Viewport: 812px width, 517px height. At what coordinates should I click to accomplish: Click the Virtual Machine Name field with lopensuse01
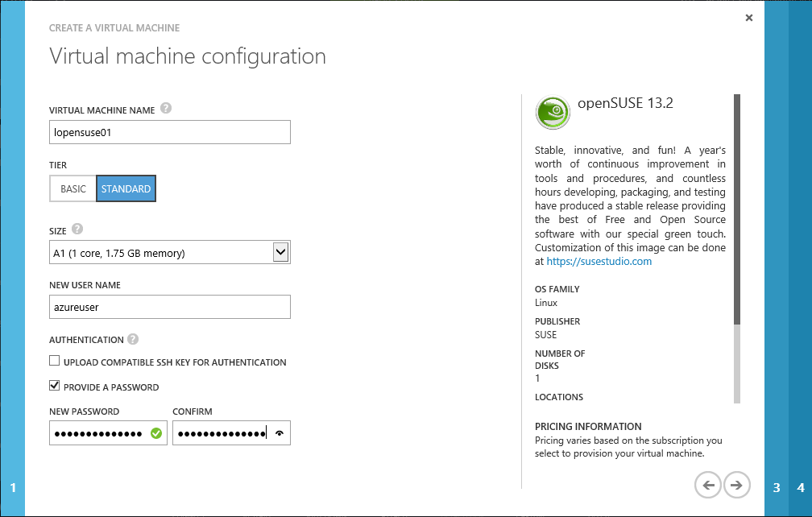[170, 133]
